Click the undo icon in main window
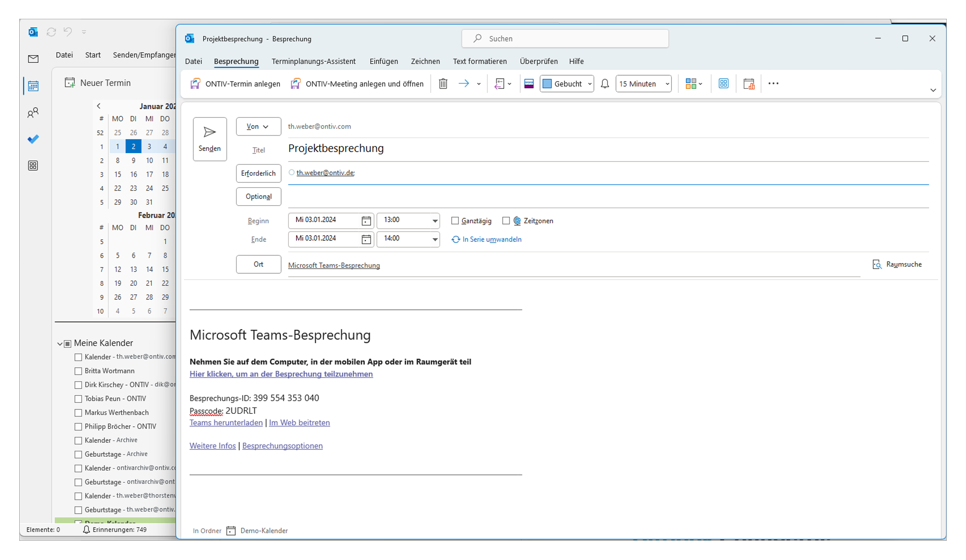 (x=68, y=32)
